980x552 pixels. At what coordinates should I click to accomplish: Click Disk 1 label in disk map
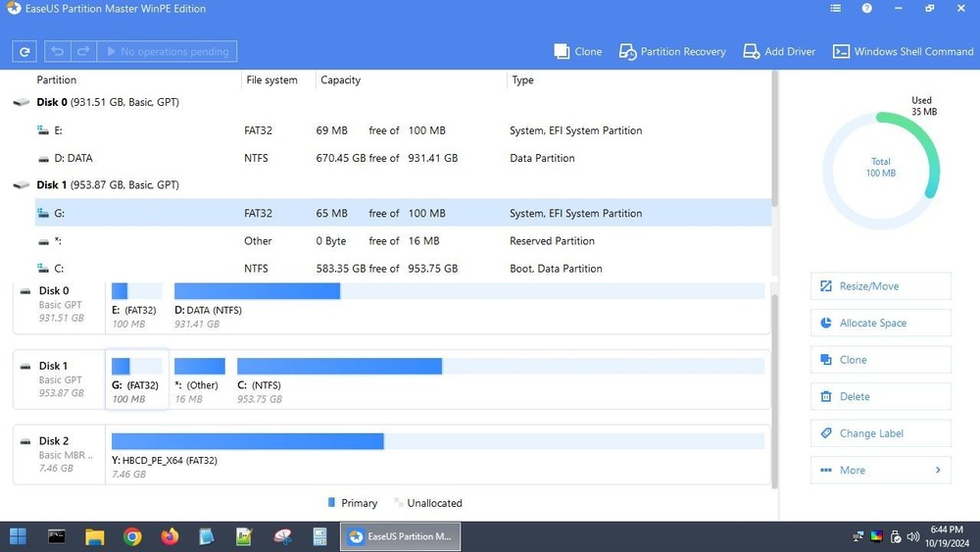(53, 366)
